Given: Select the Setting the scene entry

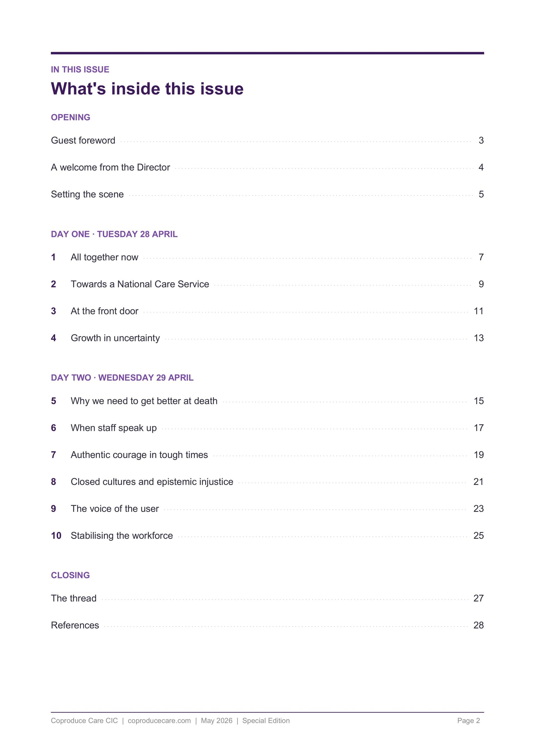Looking at the screenshot, I should tap(267, 194).
